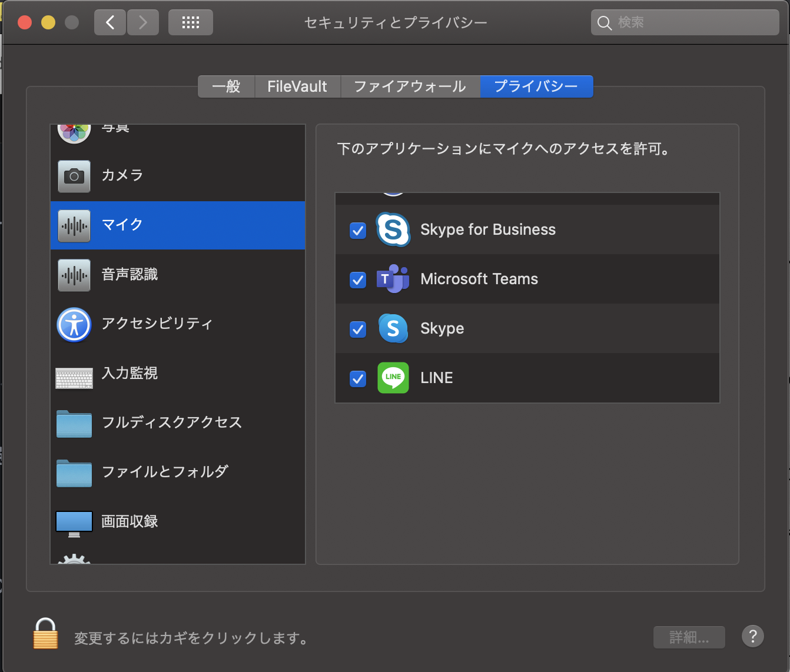
Task: Select マイク label in sidebar list
Action: pyautogui.click(x=122, y=225)
